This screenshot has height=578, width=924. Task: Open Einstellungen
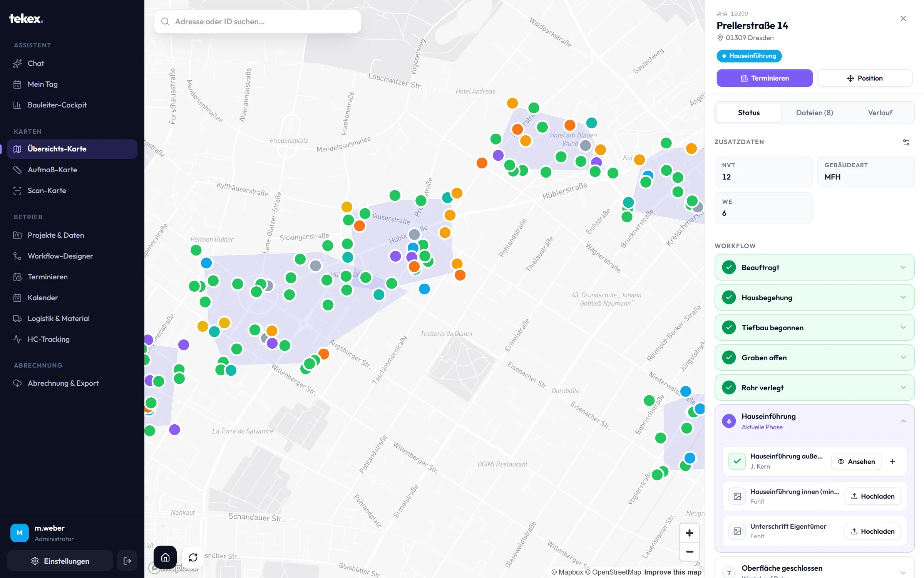coord(60,561)
